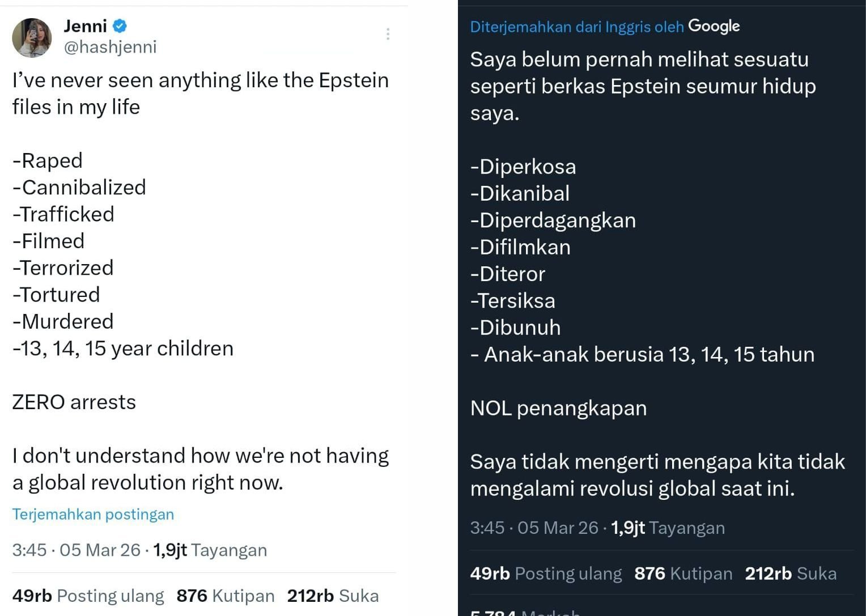Viewport: 866px width, 616px height.
Task: Click the Terjemahkan postingan link
Action: 93,515
